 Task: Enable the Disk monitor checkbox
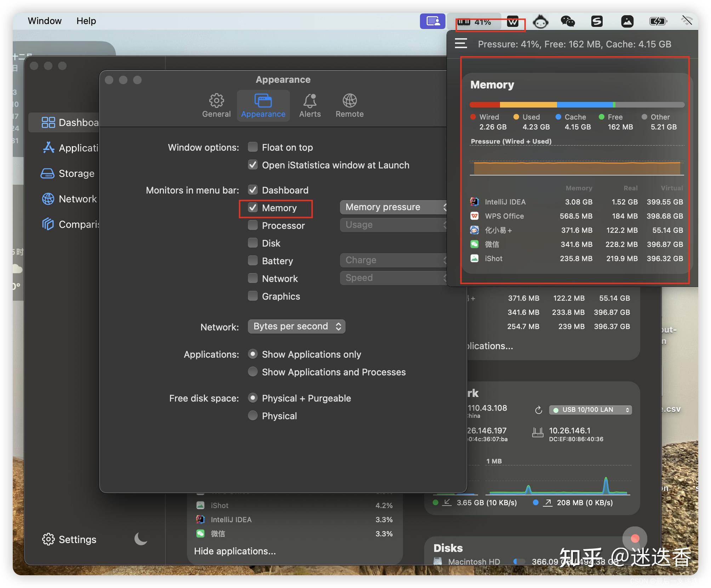tap(253, 243)
